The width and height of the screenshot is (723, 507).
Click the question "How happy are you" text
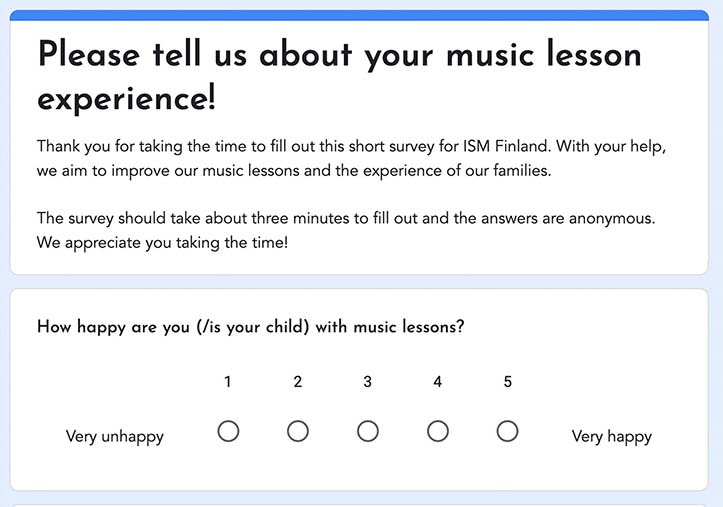[x=250, y=327]
